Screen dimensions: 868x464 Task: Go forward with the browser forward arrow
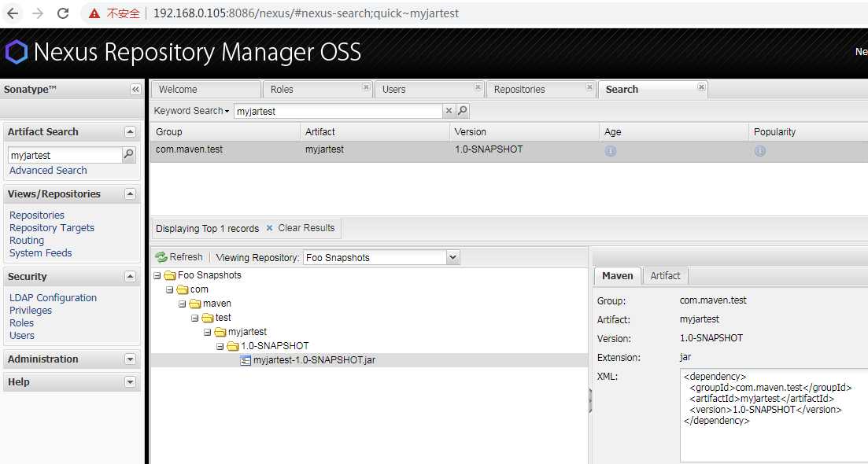click(x=38, y=13)
